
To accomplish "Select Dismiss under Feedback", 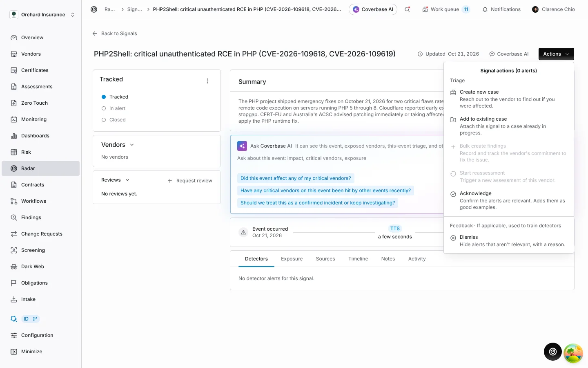I will pyautogui.click(x=508, y=241).
